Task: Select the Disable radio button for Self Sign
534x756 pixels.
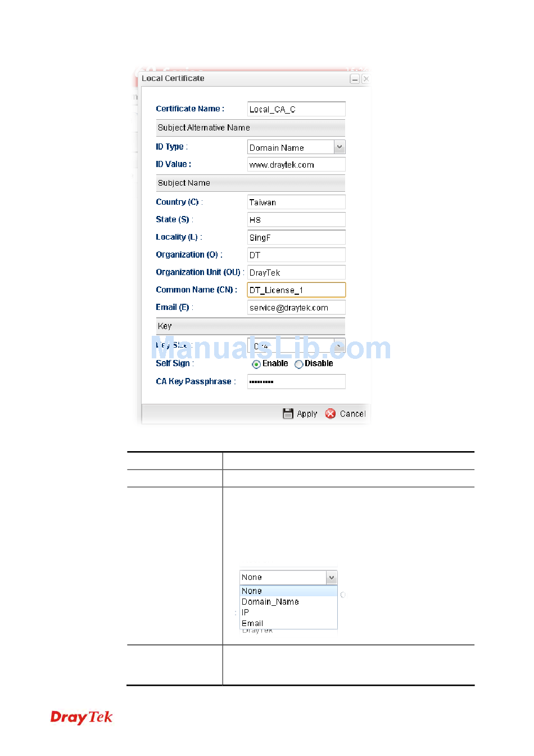Action: click(x=299, y=364)
